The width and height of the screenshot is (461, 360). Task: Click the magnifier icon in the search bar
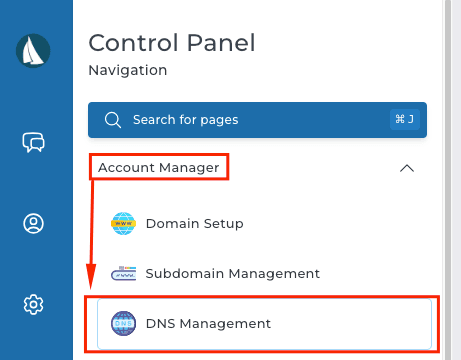[x=113, y=120]
